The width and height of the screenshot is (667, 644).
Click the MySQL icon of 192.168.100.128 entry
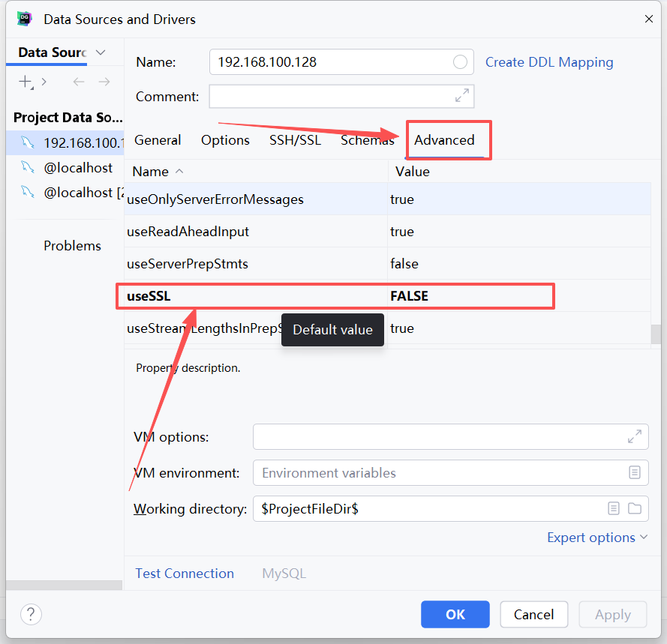28,142
